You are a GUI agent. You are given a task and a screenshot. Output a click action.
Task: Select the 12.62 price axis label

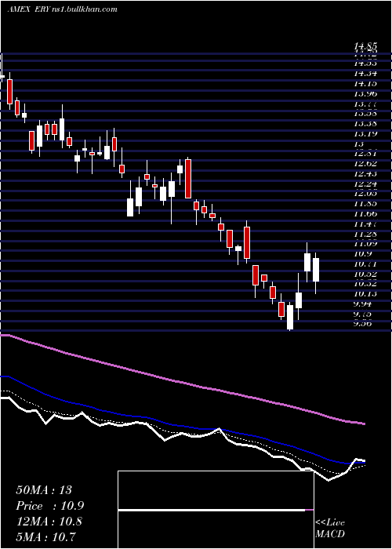tap(365, 163)
